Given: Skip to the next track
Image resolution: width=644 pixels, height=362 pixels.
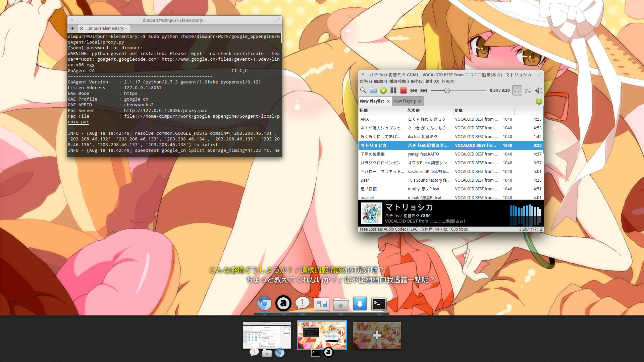Looking at the screenshot, I should 424,90.
